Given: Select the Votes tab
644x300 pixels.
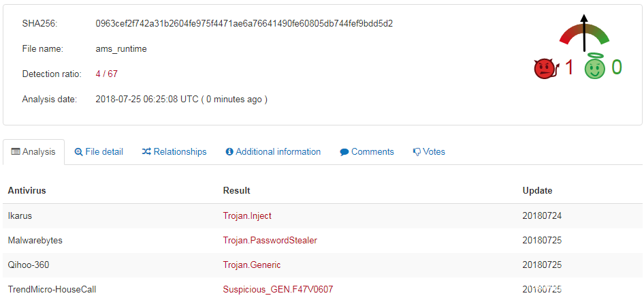Looking at the screenshot, I should tap(434, 152).
